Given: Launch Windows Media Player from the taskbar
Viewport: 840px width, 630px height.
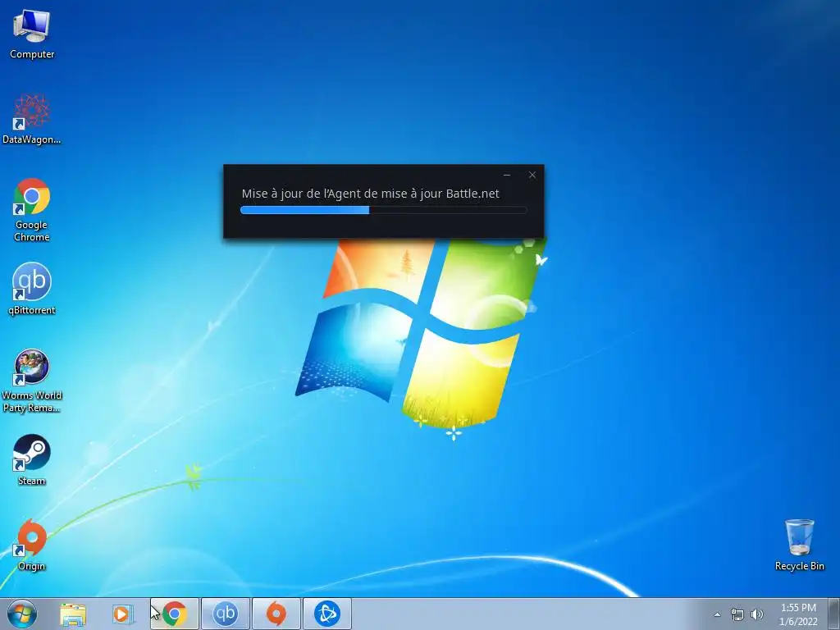Looking at the screenshot, I should click(x=123, y=614).
